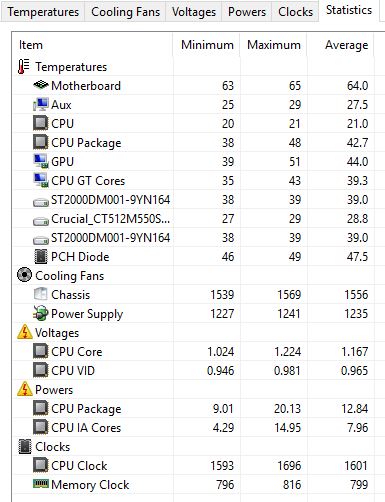Click the Chassis fan icon
Screen dimensions: 385x502
[x=41, y=294]
